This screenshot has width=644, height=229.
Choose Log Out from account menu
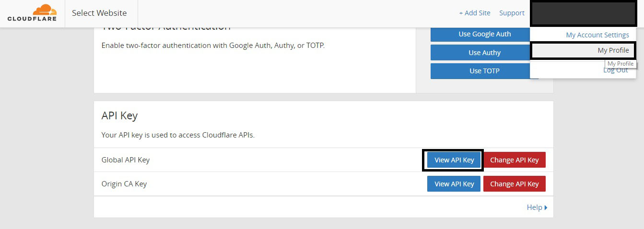[615, 70]
